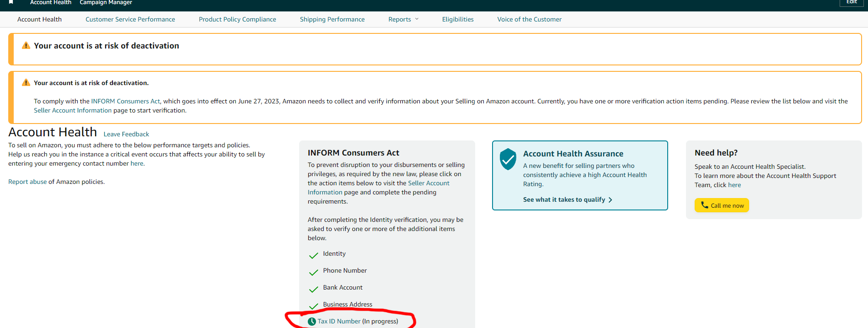The image size is (868, 328).
Task: Click the Account Health Assurance heading
Action: (573, 154)
